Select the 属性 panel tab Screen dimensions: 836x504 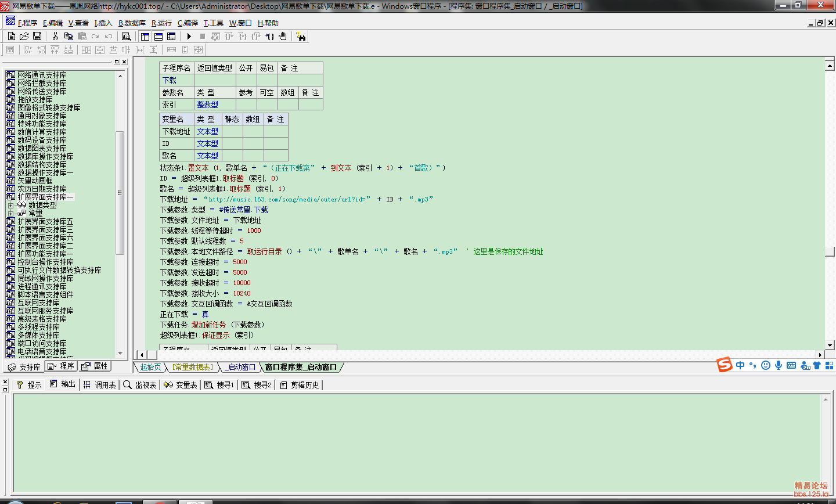point(95,366)
